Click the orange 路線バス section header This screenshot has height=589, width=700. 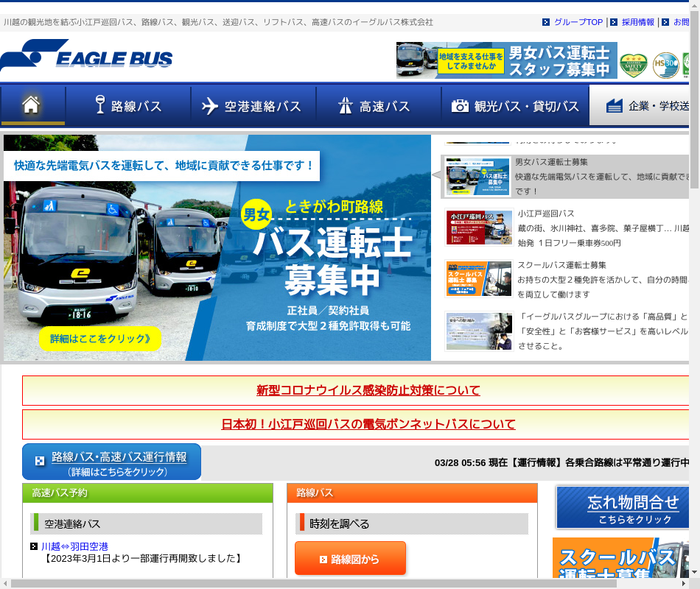[412, 493]
